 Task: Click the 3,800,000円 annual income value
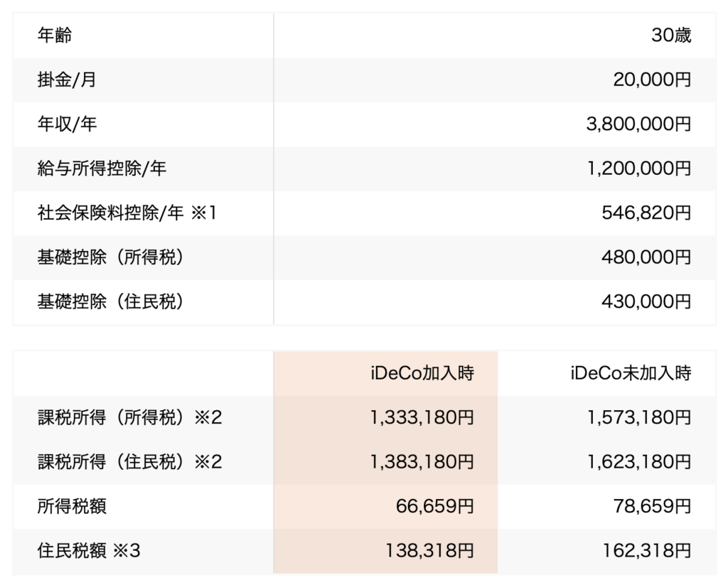coord(638,124)
